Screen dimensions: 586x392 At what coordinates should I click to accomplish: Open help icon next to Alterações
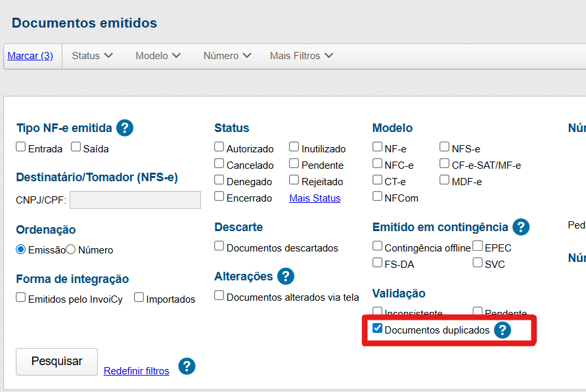tap(286, 276)
